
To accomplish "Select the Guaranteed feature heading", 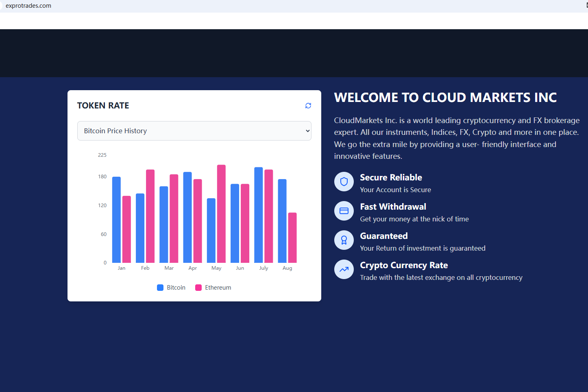I will (x=383, y=236).
